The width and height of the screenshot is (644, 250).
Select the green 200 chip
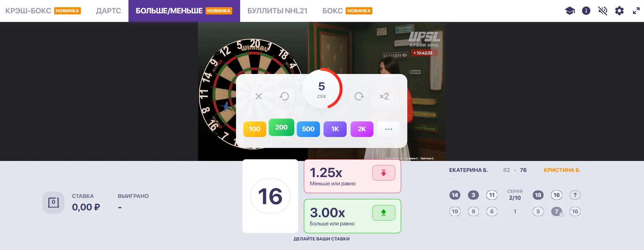coord(281,127)
